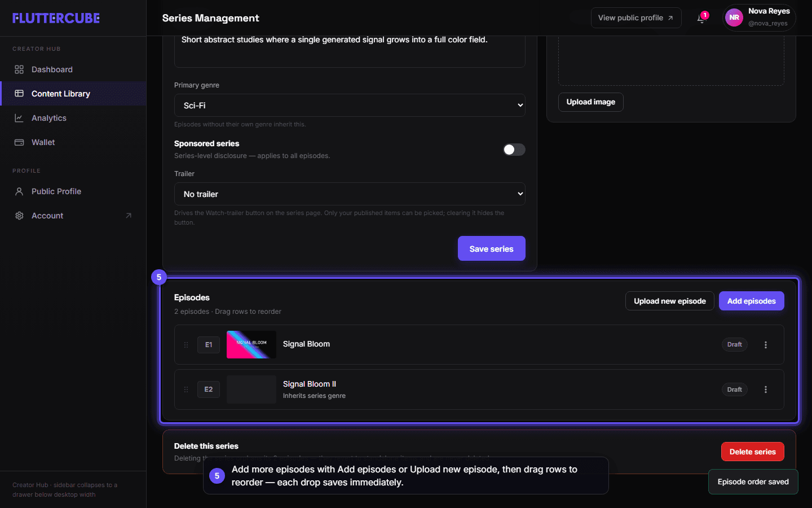The height and width of the screenshot is (508, 812).
Task: Click the Content Library table icon
Action: click(19, 94)
